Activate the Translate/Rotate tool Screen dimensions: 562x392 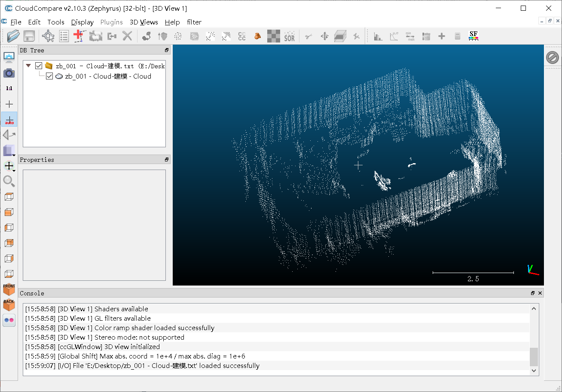tap(324, 36)
